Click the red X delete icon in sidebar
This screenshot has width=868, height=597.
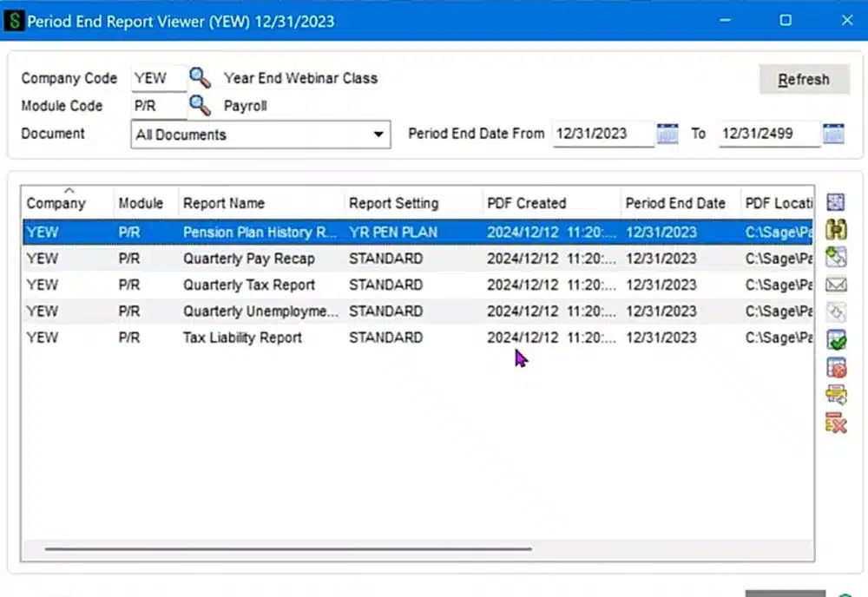click(x=836, y=423)
